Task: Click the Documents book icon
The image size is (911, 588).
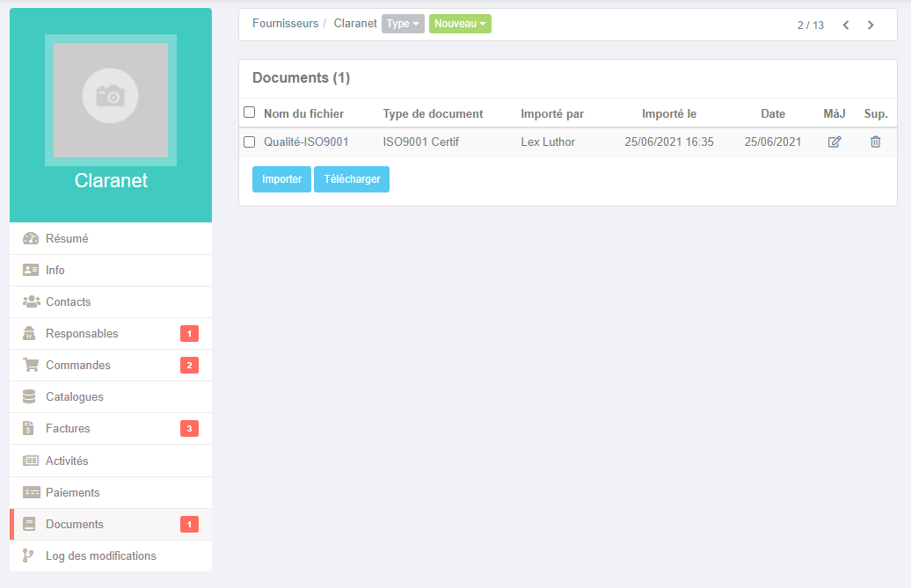Action: [28, 524]
